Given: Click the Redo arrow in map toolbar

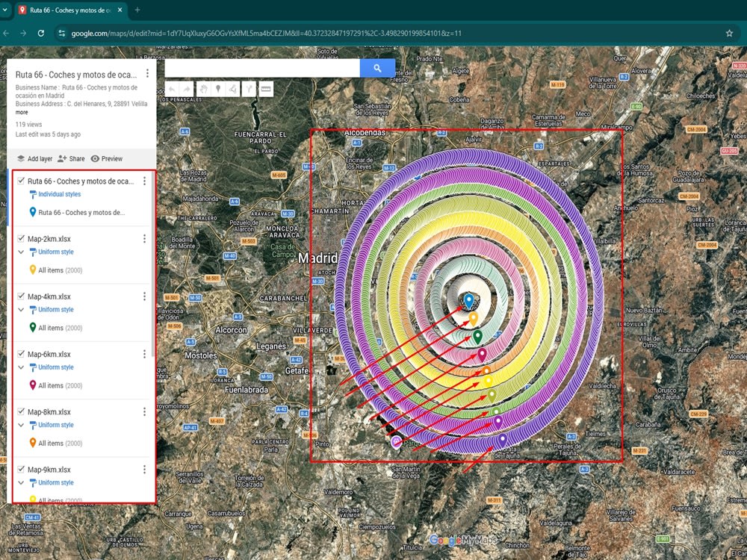Looking at the screenshot, I should coord(187,89).
